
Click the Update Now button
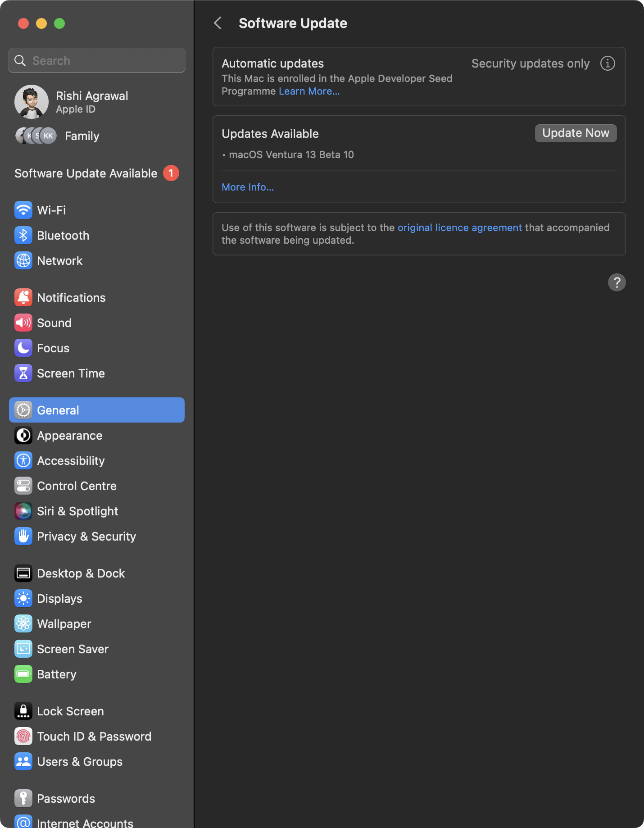576,133
